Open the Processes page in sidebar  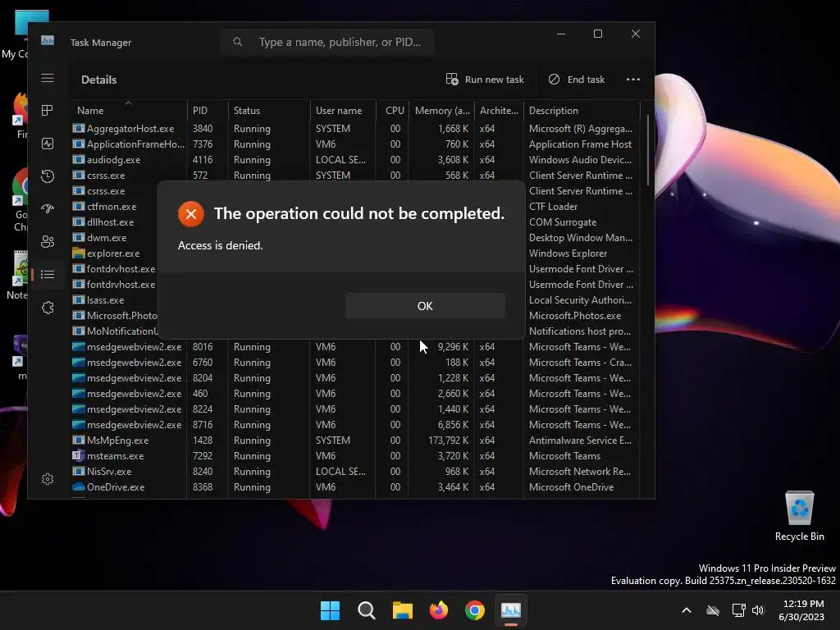(47, 111)
